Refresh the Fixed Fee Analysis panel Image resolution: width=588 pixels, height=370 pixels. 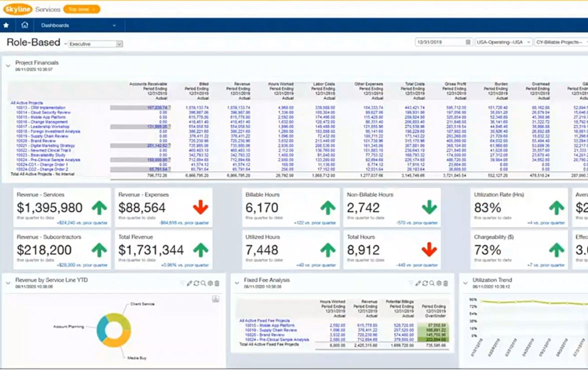tap(425, 283)
